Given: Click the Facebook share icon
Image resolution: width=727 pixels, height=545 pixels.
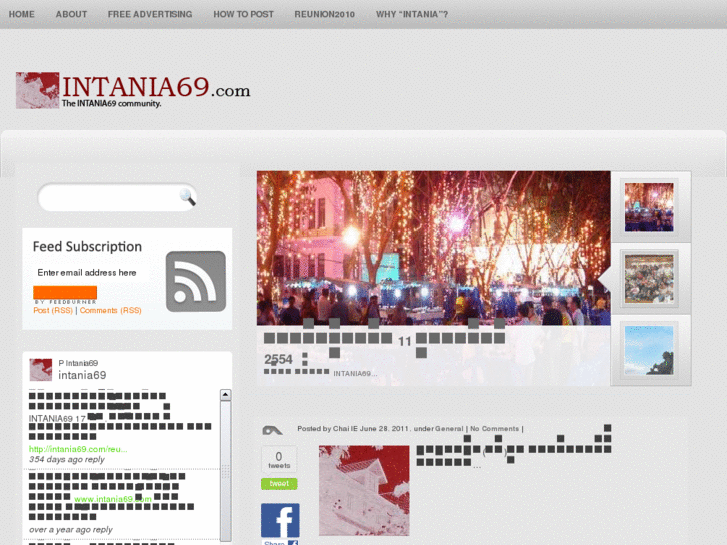Looking at the screenshot, I should [280, 520].
